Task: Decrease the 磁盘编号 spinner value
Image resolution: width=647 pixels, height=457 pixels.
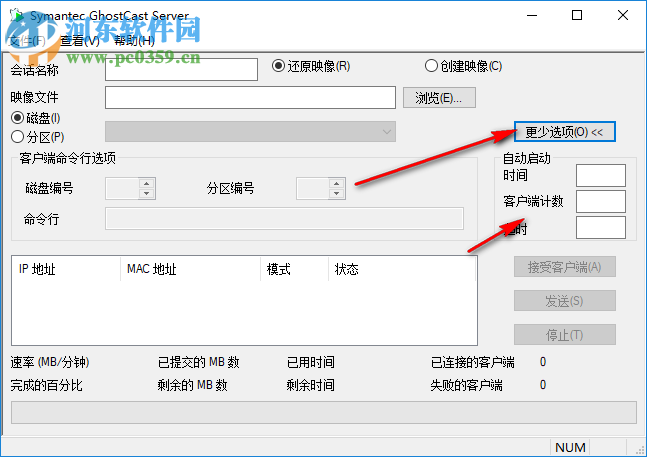Action: (x=146, y=193)
